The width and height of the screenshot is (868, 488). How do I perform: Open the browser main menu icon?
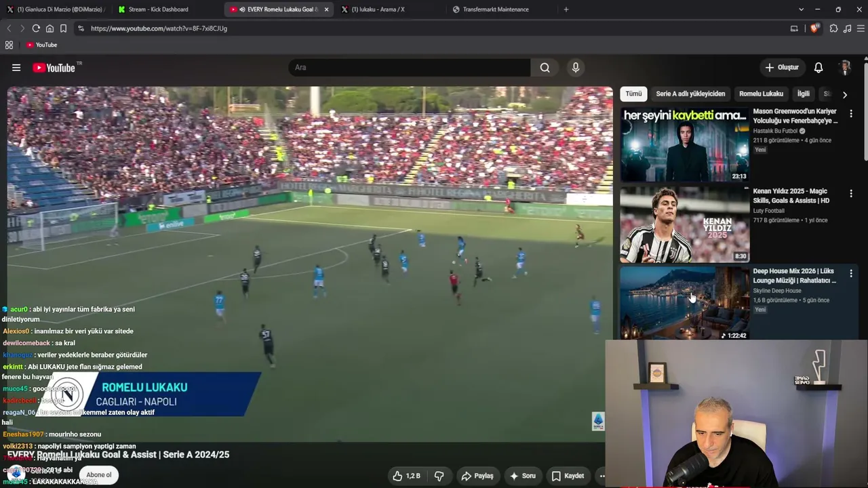[861, 28]
